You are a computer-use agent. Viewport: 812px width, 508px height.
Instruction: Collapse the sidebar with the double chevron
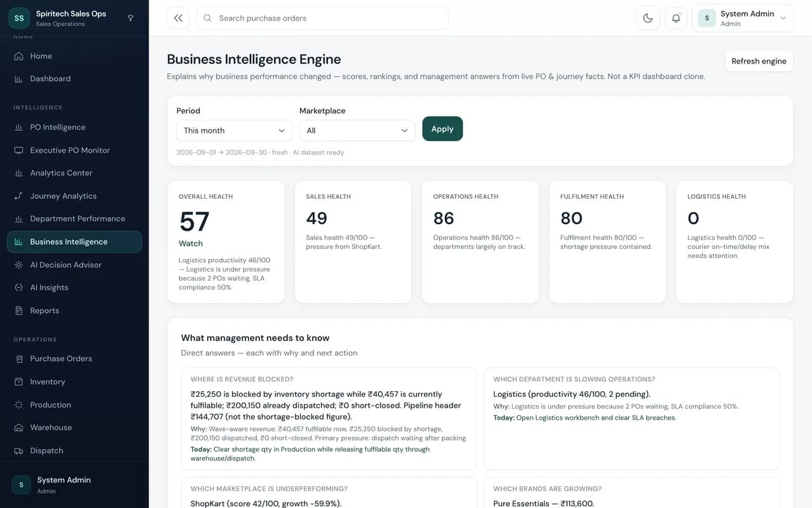pos(178,18)
